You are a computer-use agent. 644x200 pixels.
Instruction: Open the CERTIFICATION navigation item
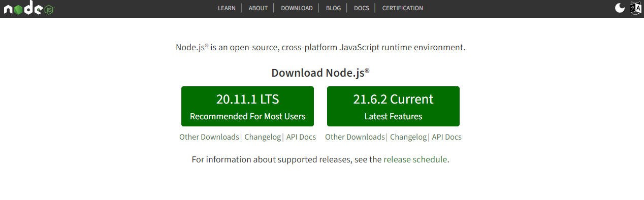tap(403, 8)
